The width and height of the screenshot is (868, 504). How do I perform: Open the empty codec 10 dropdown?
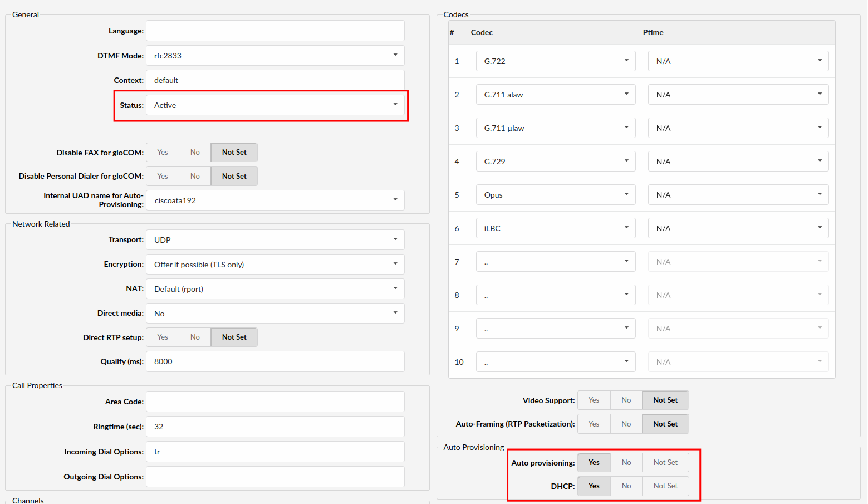click(x=556, y=362)
